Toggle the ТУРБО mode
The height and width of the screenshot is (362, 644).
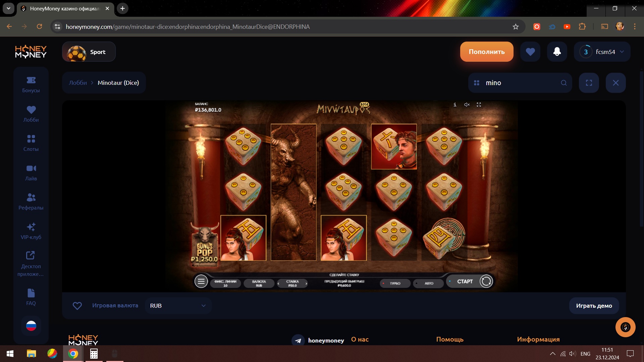coord(395,283)
